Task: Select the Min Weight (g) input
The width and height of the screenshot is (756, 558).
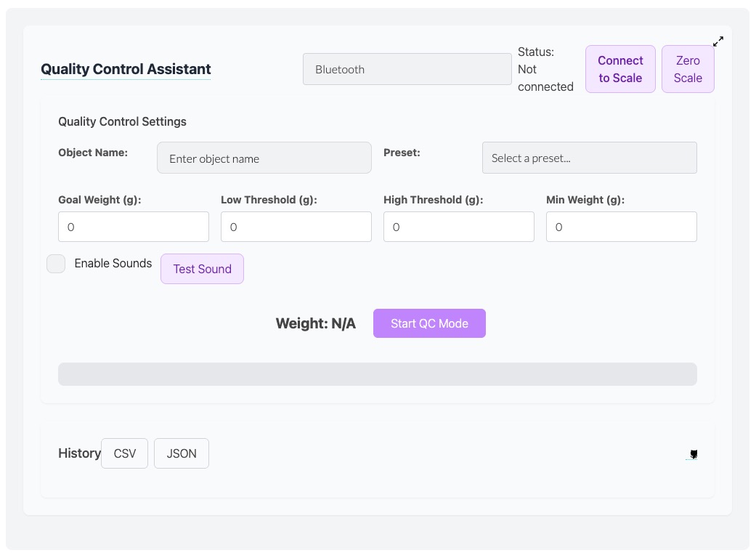Action: tap(622, 227)
